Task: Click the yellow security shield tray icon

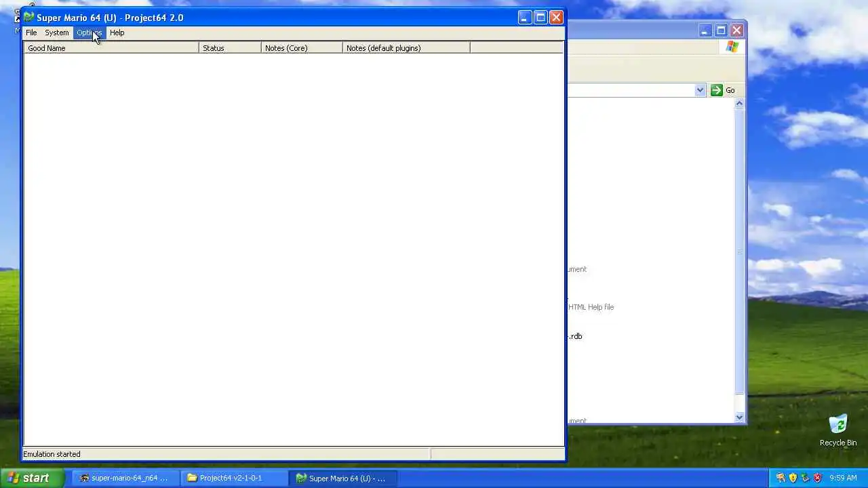Action: click(x=793, y=478)
